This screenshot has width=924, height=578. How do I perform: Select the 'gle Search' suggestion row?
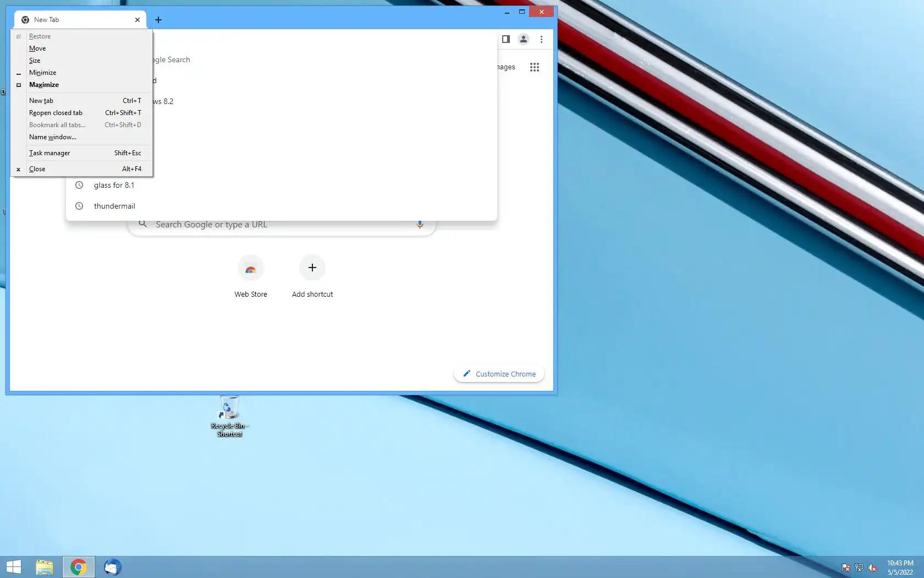(324, 59)
